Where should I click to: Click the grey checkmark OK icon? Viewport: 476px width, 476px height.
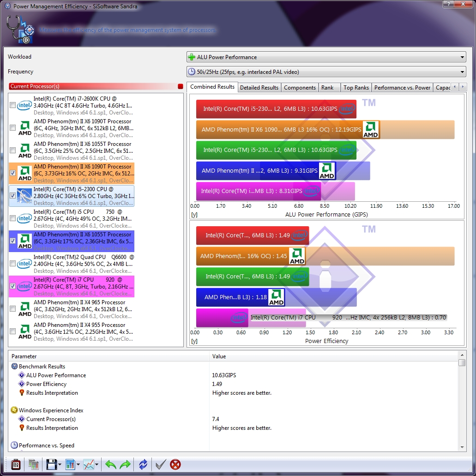(161, 464)
